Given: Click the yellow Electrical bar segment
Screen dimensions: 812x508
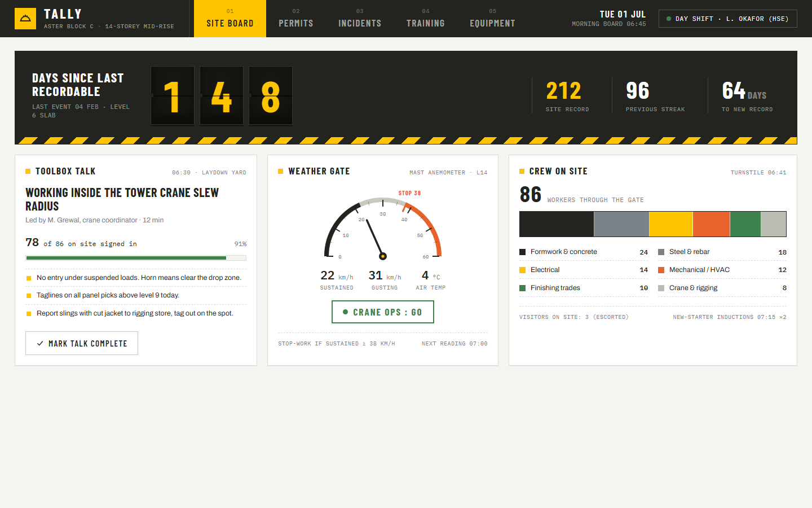Looking at the screenshot, I should point(671,224).
